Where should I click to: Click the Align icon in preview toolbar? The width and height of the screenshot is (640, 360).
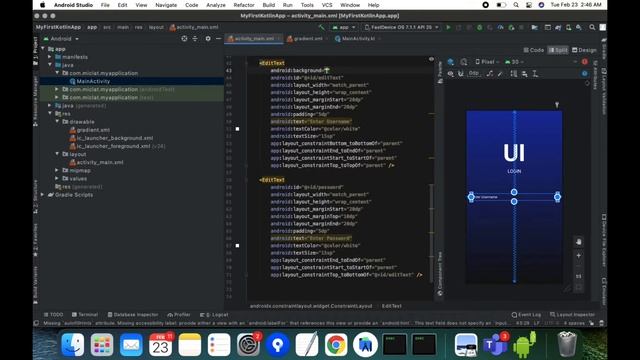524,73
